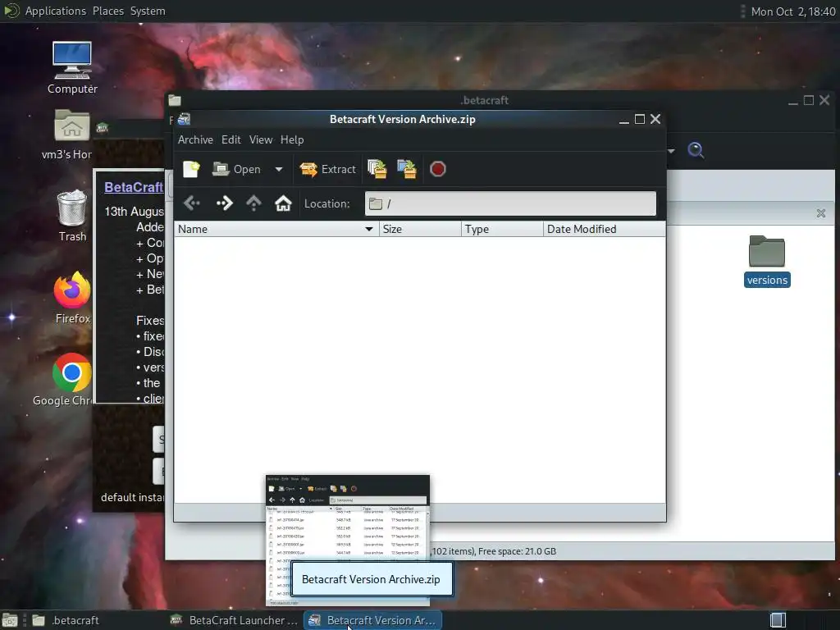Sort by the Name column header
The height and width of the screenshot is (630, 840).
(276, 230)
